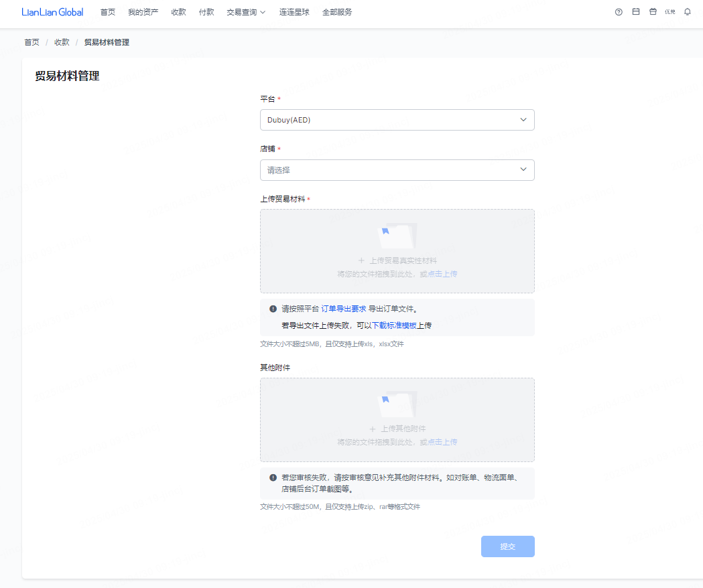Open 收款 in top navigation

coord(178,12)
